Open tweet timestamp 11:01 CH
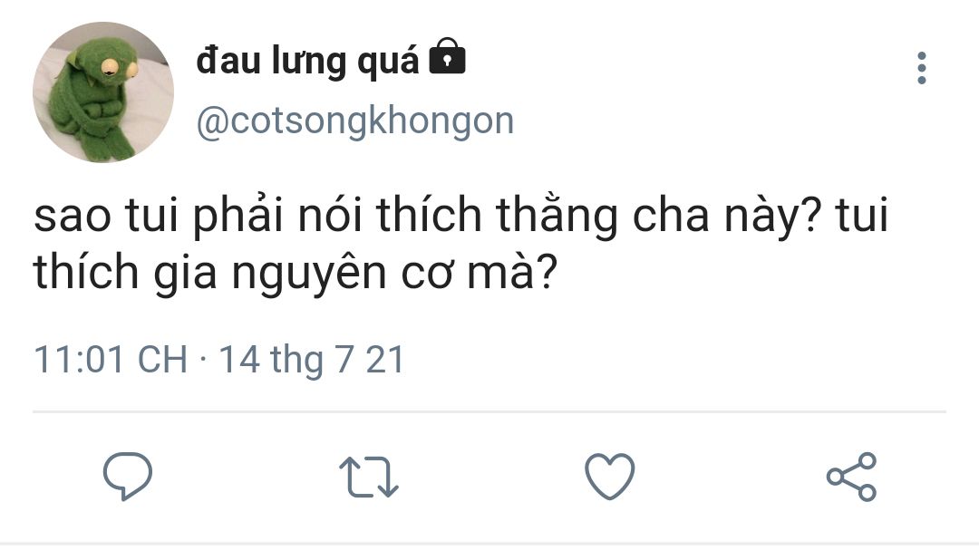 (x=111, y=360)
